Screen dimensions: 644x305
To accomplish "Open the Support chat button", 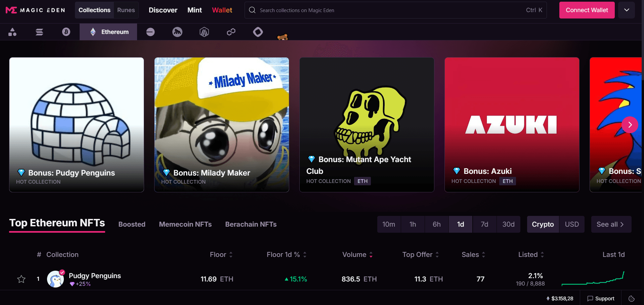I will click(x=601, y=299).
